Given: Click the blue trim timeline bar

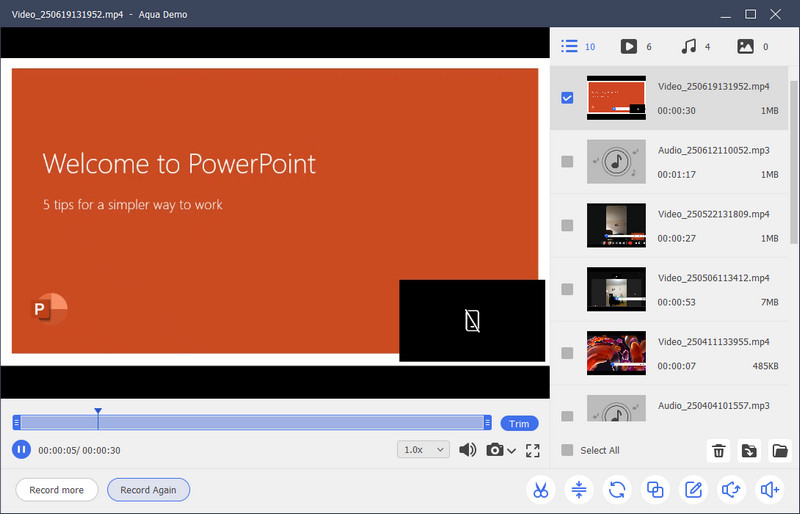Looking at the screenshot, I should coord(252,423).
